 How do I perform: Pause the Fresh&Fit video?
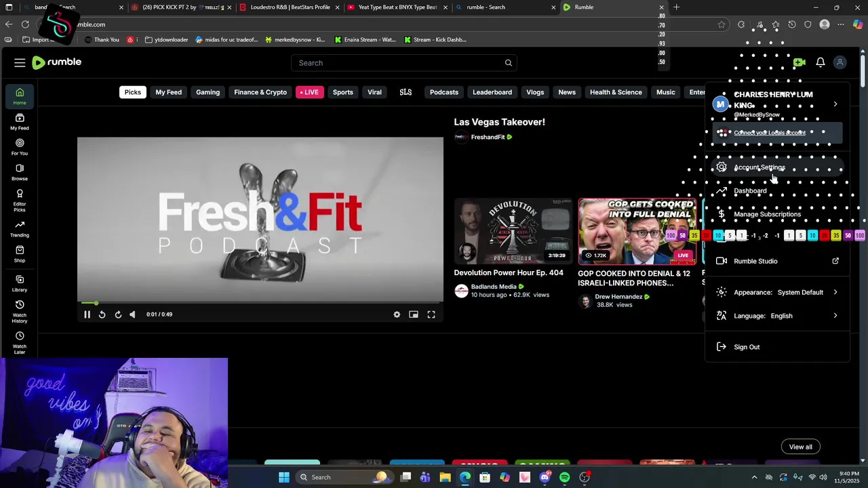(87, 314)
